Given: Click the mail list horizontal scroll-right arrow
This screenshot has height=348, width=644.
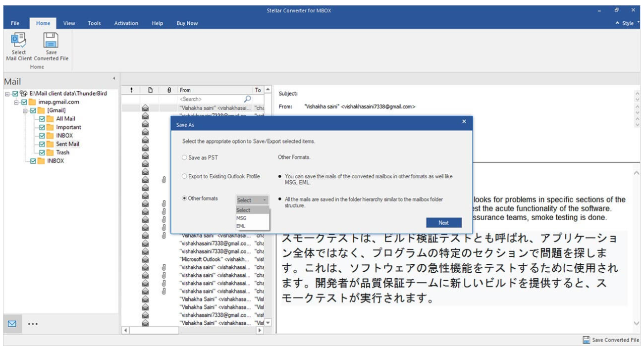Looking at the screenshot, I should coord(260,330).
